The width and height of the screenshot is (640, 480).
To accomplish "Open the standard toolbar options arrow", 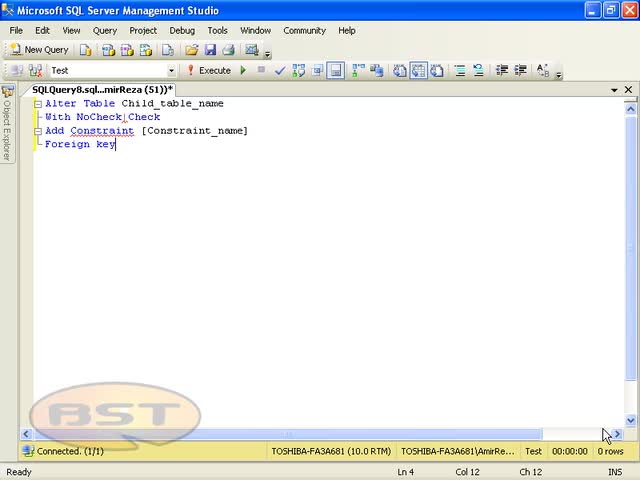I will [x=267, y=53].
